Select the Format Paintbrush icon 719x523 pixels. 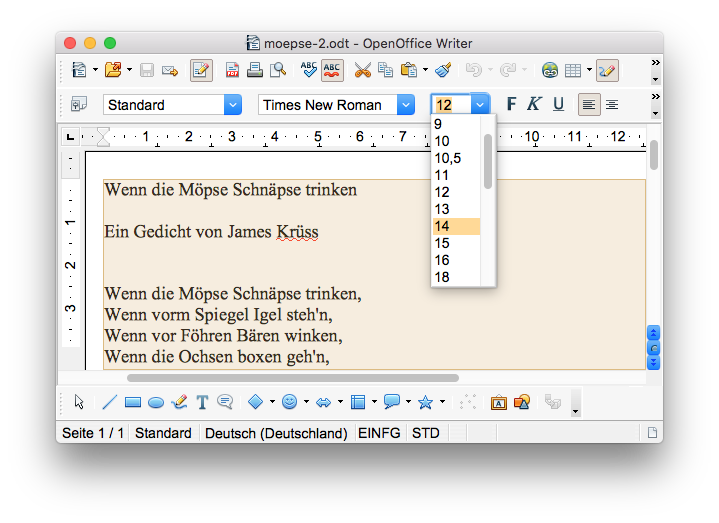(443, 70)
